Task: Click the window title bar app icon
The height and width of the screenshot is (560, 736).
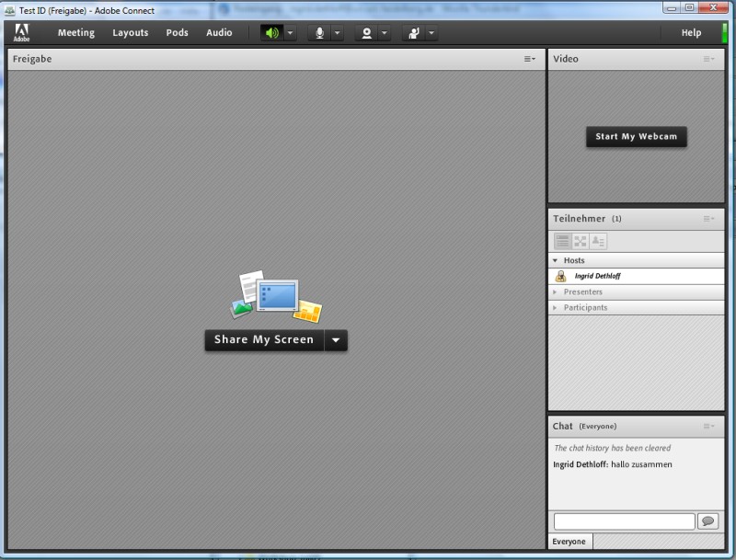Action: point(10,10)
